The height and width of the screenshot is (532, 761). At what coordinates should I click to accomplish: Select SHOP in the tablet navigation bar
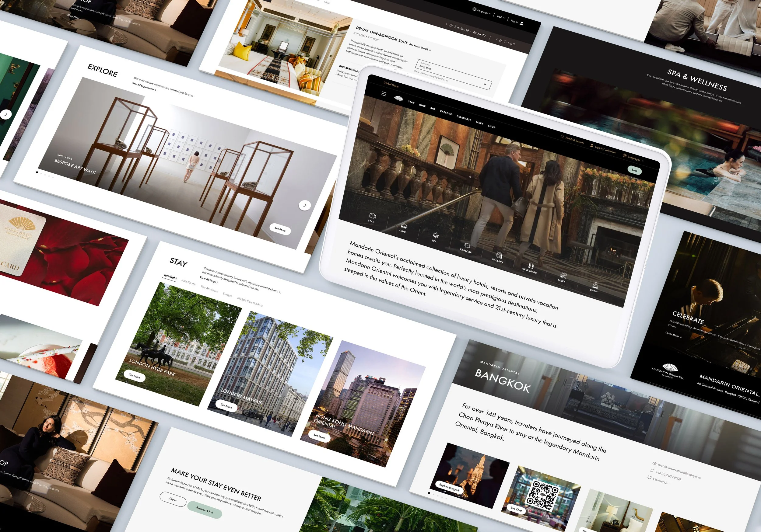492,127
